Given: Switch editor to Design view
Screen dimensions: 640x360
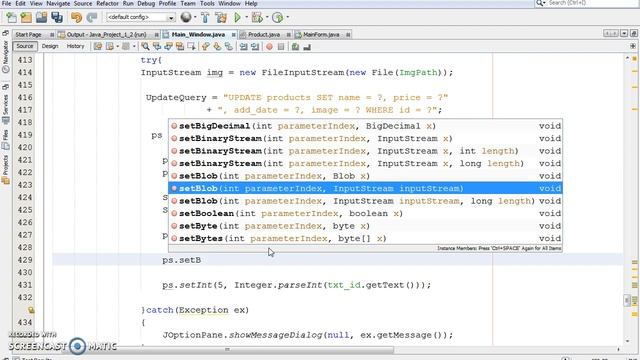Looking at the screenshot, I should point(50,46).
